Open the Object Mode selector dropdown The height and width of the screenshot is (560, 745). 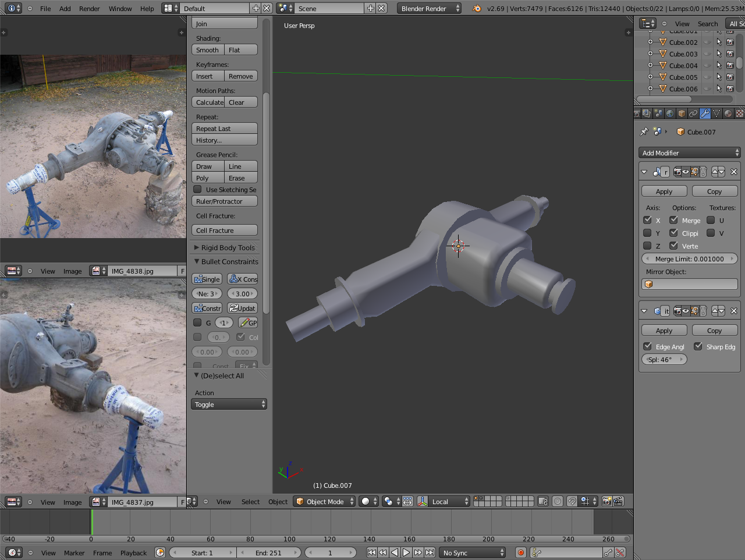[324, 501]
